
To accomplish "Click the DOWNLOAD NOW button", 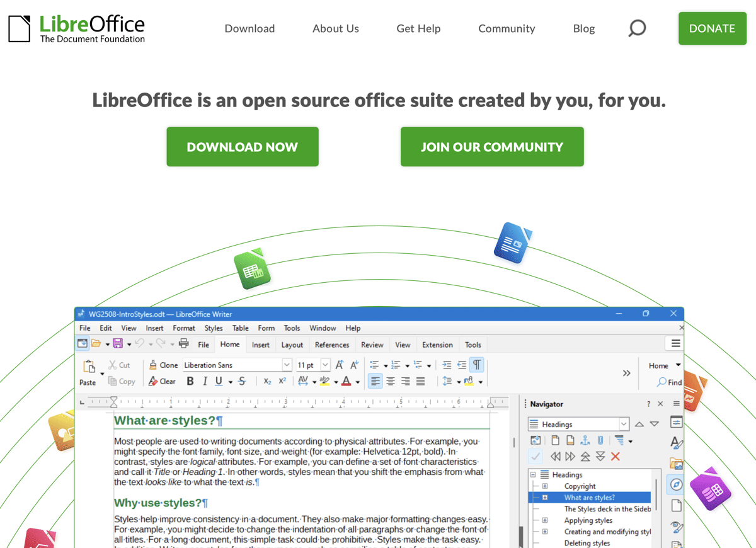I will pyautogui.click(x=243, y=147).
